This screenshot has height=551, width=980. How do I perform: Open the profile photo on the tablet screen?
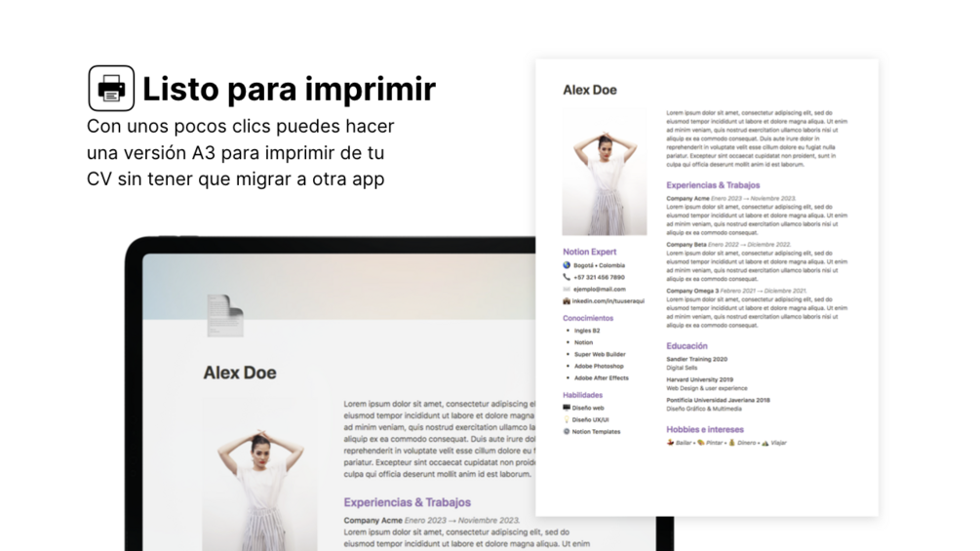pos(259,475)
